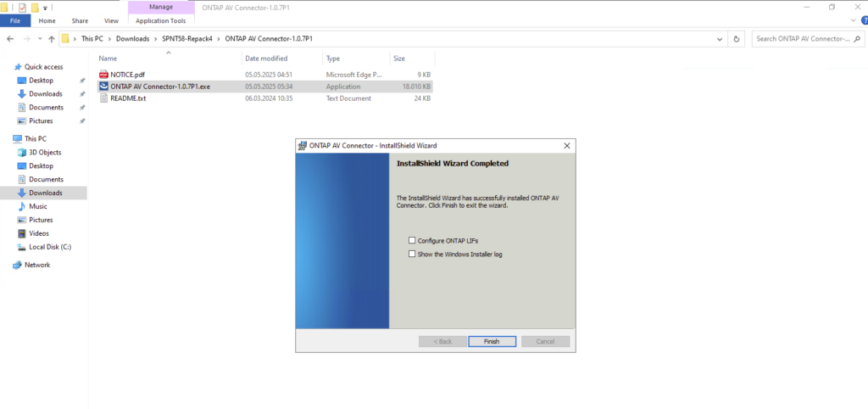Screen dimensions: 868x409
Task: Click Finish to exit the wizard
Action: 492,341
